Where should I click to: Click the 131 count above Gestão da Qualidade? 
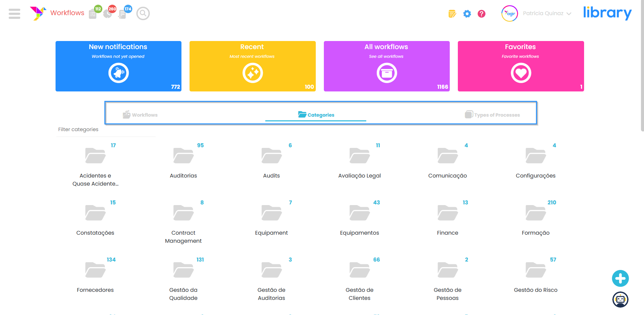coord(200,260)
